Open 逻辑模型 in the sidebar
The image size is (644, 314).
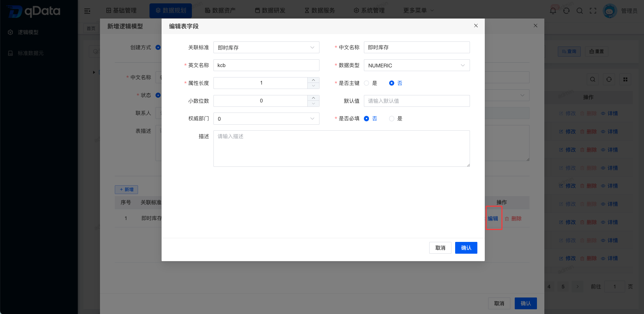(28, 32)
